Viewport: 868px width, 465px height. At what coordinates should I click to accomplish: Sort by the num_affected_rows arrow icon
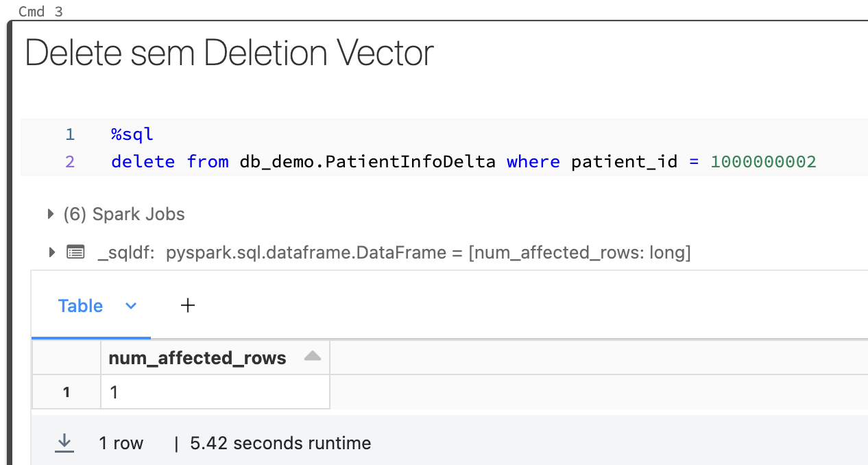(x=313, y=357)
